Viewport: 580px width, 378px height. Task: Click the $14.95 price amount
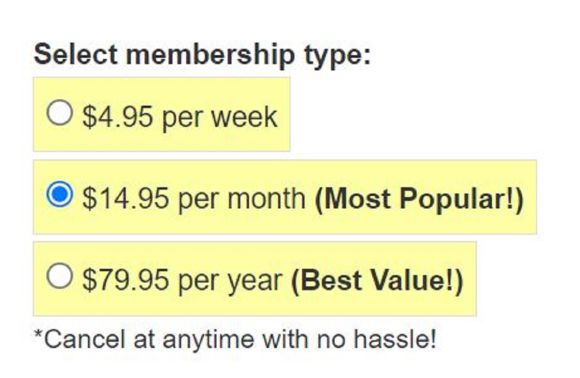(125, 199)
